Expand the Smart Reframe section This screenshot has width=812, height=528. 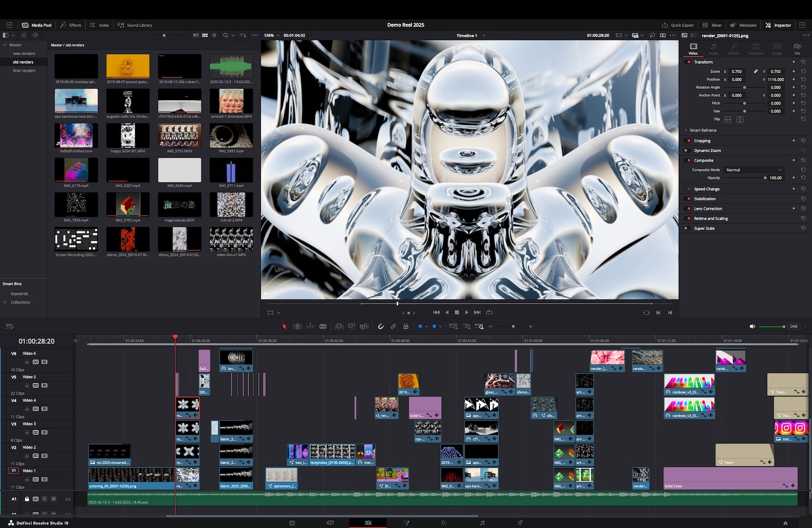[x=686, y=130]
